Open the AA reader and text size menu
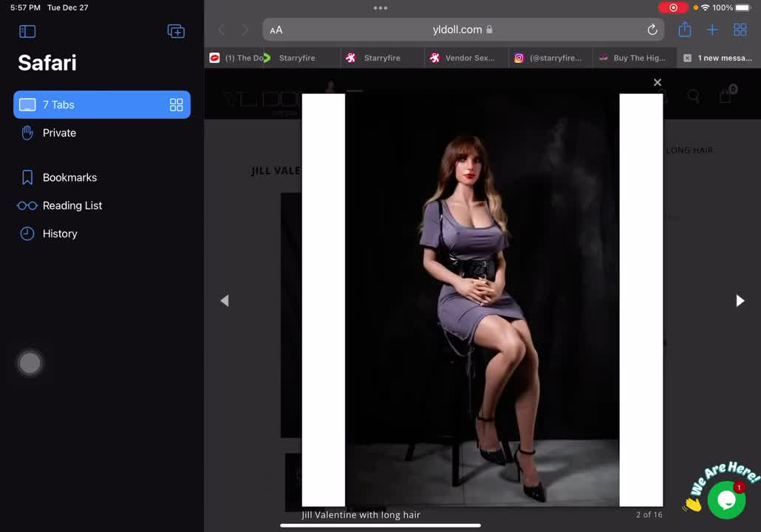 pos(276,30)
